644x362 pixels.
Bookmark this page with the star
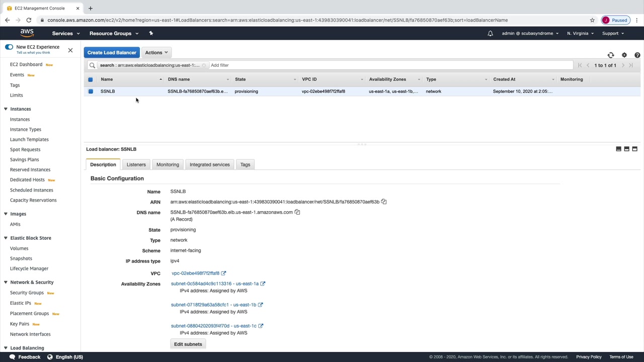(592, 20)
